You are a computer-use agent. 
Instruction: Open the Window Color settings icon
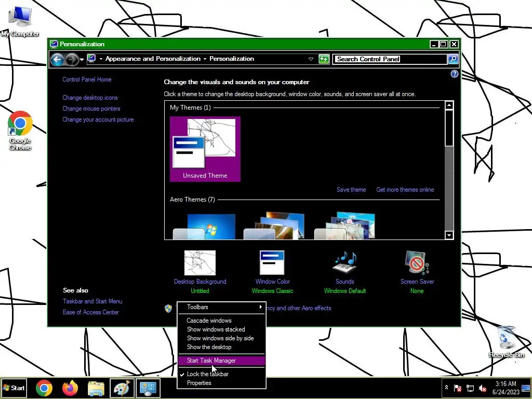[272, 262]
